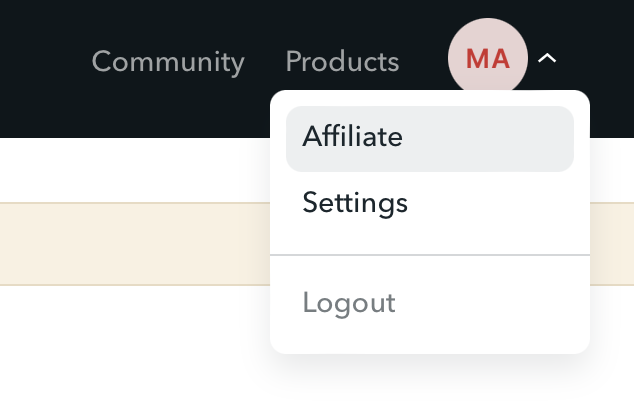The width and height of the screenshot is (634, 402).
Task: Click the word Settings in the menu
Action: point(355,204)
